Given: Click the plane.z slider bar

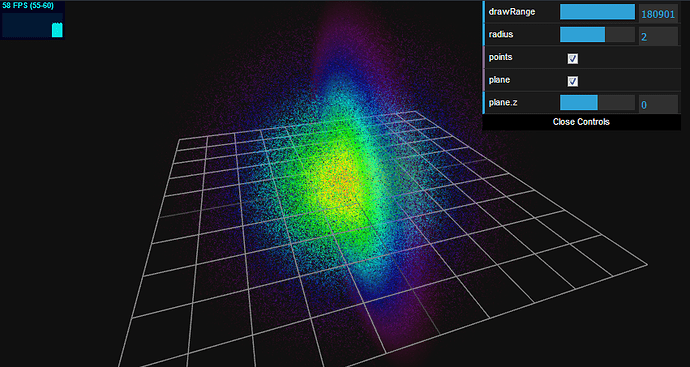Looking at the screenshot, I should click(597, 103).
